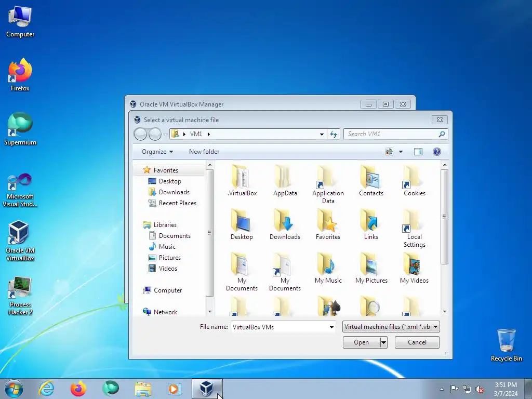Viewport: 532px width, 399px height.
Task: Open the File name combo dropdown
Action: (x=331, y=327)
